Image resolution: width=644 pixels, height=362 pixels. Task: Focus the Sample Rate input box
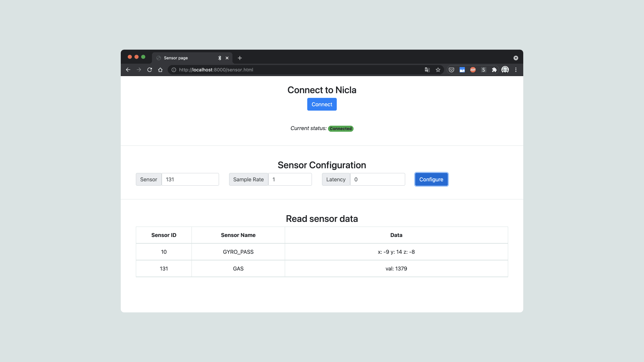[290, 179]
